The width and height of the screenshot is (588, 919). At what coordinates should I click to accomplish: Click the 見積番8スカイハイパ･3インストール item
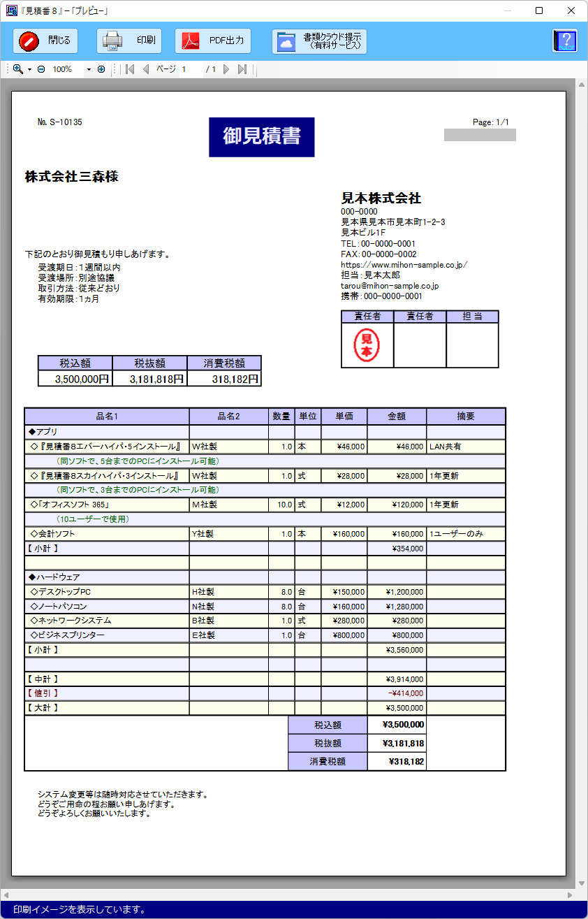(x=106, y=476)
